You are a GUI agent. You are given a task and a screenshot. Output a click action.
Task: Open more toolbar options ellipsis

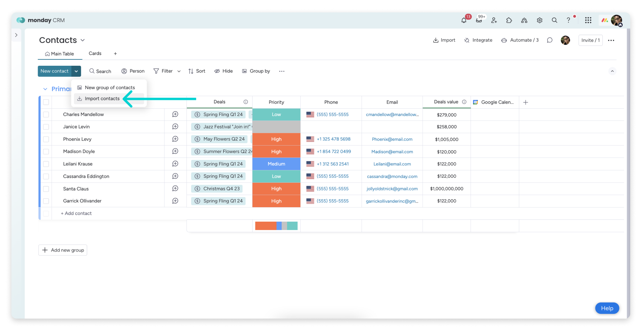[282, 71]
